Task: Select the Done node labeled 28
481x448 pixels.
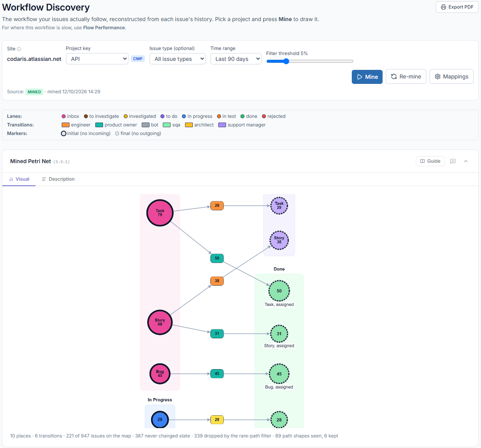Action: [x=279, y=420]
